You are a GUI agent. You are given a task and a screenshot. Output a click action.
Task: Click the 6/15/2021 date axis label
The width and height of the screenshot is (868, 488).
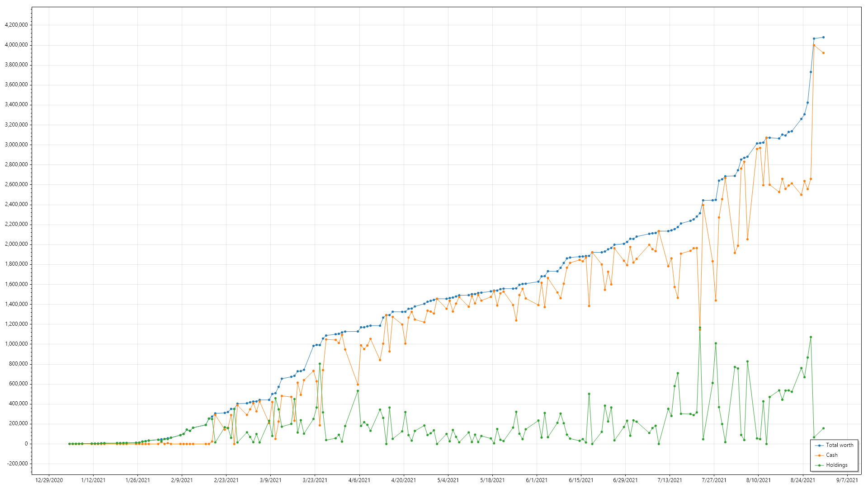[x=581, y=480]
